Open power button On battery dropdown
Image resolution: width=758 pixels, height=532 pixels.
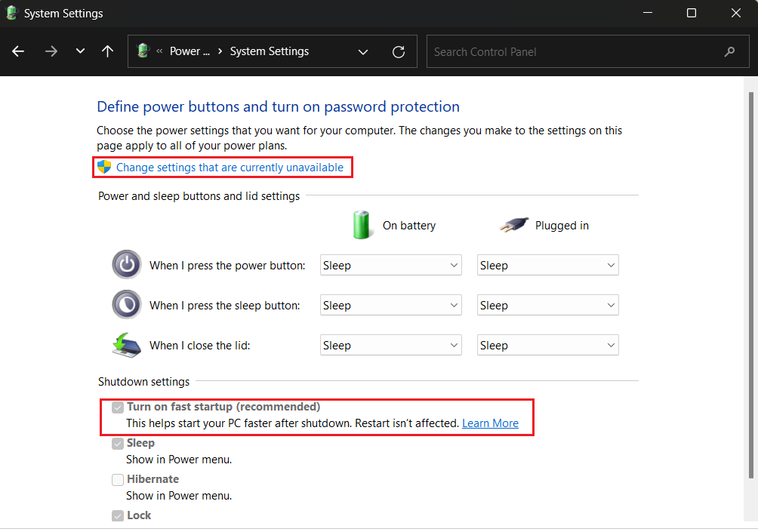point(390,265)
